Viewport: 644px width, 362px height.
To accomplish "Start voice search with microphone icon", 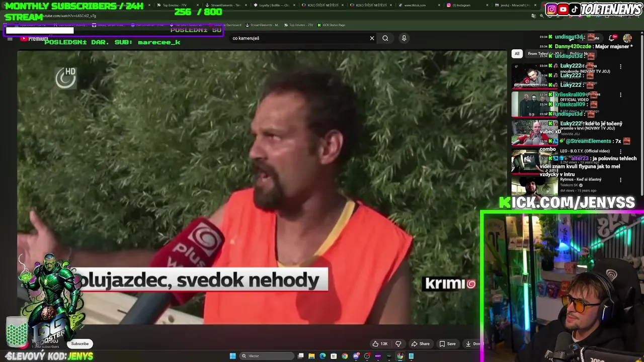I will (404, 38).
